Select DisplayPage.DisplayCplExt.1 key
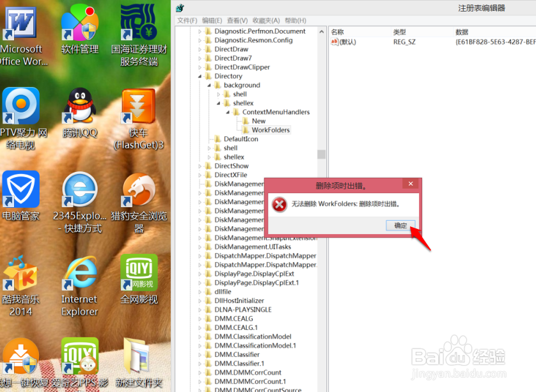Screen dimensions: 536x392 [256, 283]
